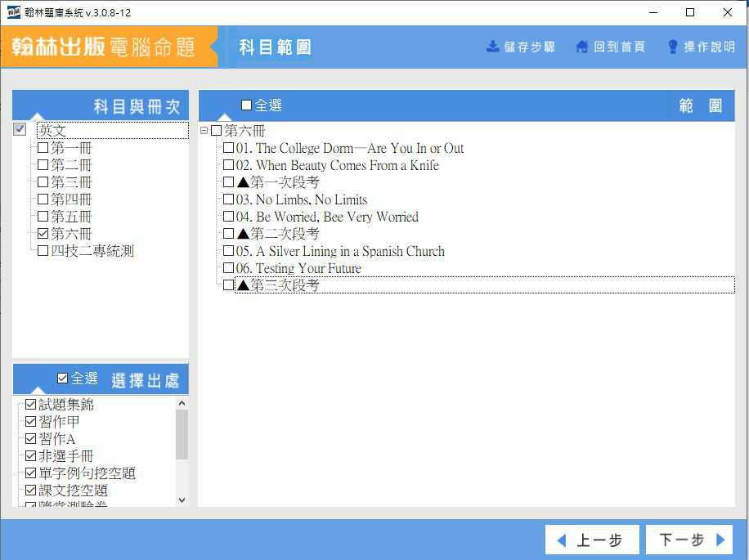Toggle 全選 in the 範圍 header
Screen dimensions: 749x560
[246, 105]
